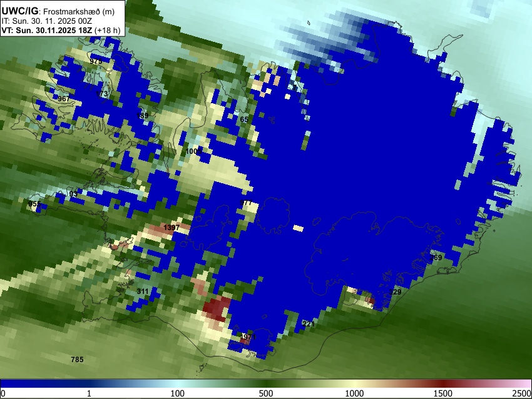Select the 1500 tick on the color legend

click(x=443, y=393)
